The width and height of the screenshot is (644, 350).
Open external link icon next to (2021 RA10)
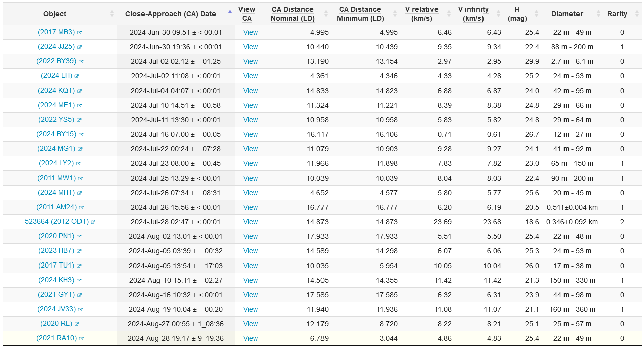[x=82, y=338]
